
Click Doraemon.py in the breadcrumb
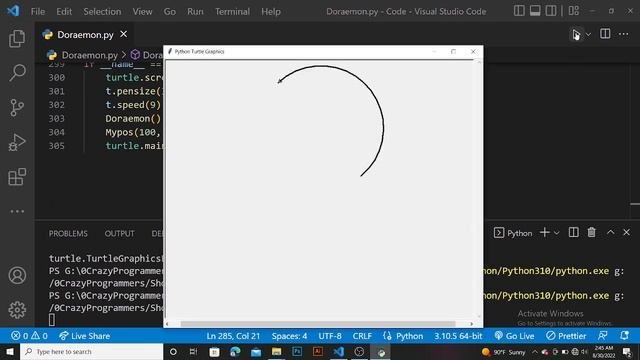click(x=89, y=55)
